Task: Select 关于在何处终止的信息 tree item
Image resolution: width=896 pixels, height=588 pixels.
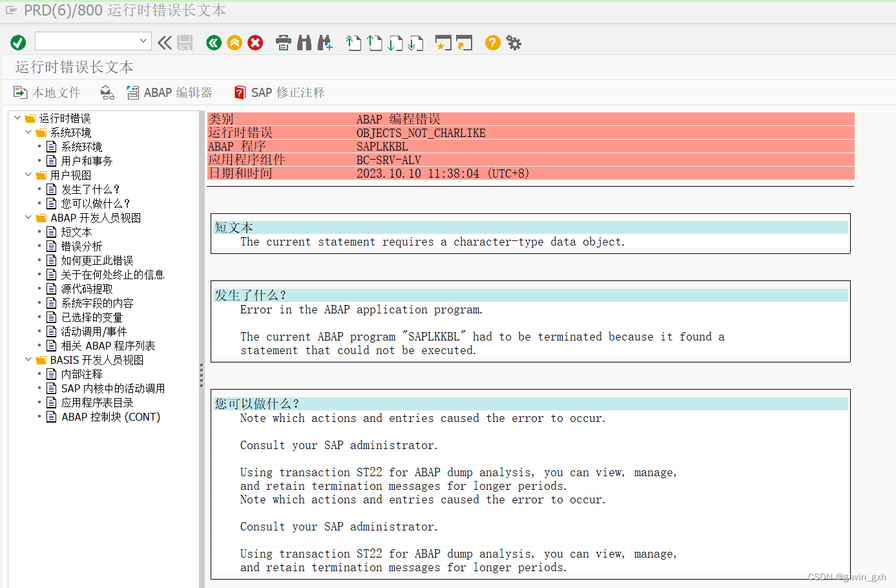Action: pyautogui.click(x=112, y=275)
